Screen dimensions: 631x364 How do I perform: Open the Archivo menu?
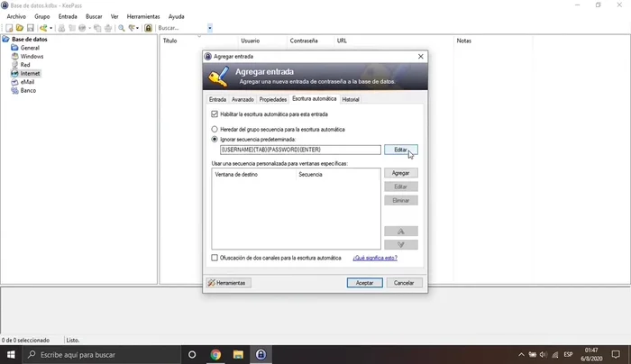(16, 16)
